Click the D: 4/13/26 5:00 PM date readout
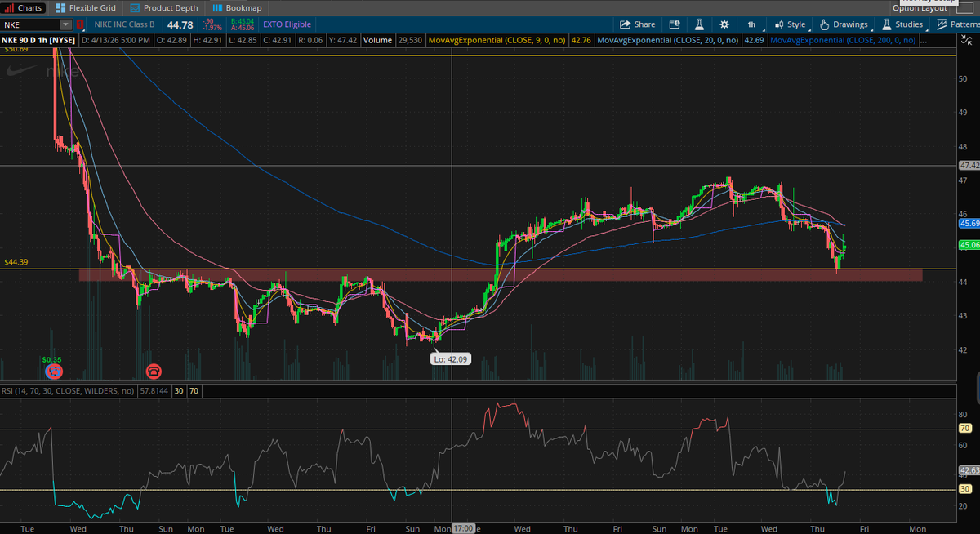 [116, 39]
